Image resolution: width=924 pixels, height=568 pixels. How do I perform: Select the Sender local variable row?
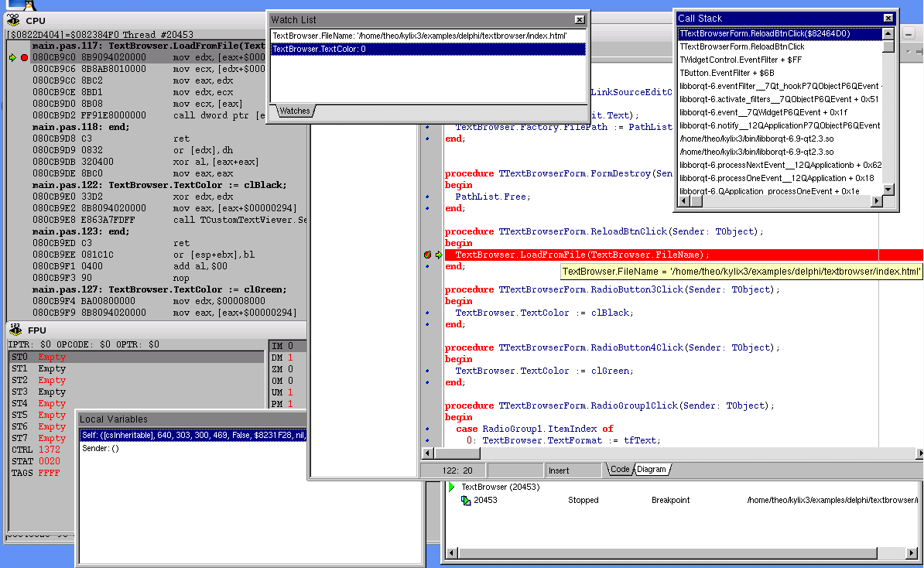pyautogui.click(x=101, y=448)
